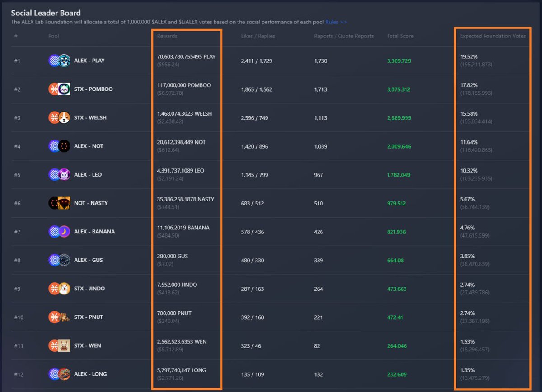Image resolution: width=542 pixels, height=392 pixels.
Task: Click the total score 979.512
Action: pyautogui.click(x=397, y=203)
